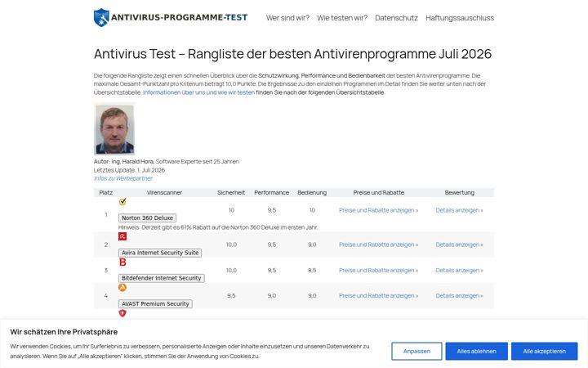Click the Avira Internet Security Suite button
This screenshot has width=588, height=368.
[x=160, y=253]
